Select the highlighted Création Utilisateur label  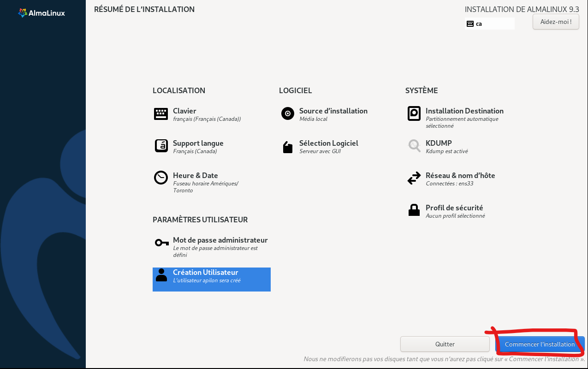click(x=205, y=272)
